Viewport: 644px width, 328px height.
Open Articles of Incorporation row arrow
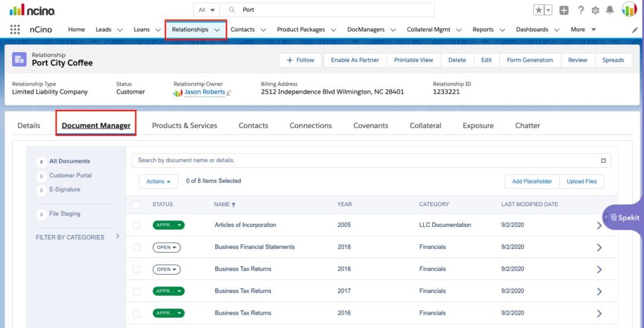[x=599, y=225]
